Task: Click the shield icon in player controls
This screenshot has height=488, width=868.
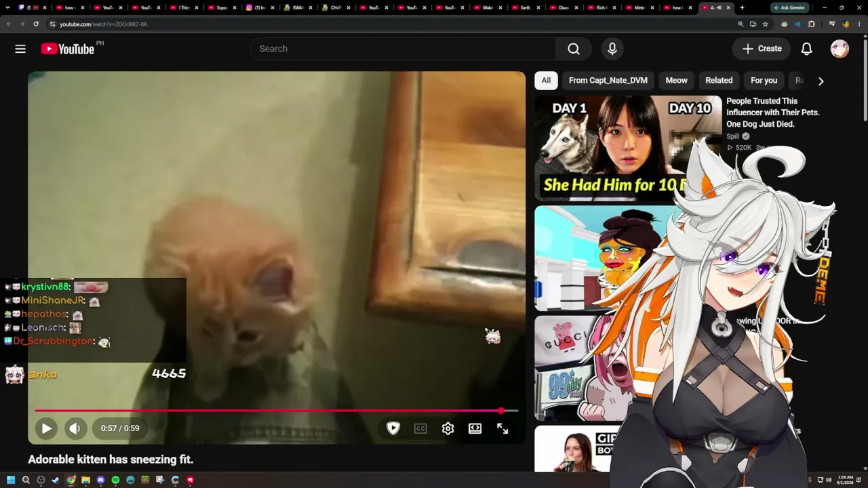Action: (393, 428)
